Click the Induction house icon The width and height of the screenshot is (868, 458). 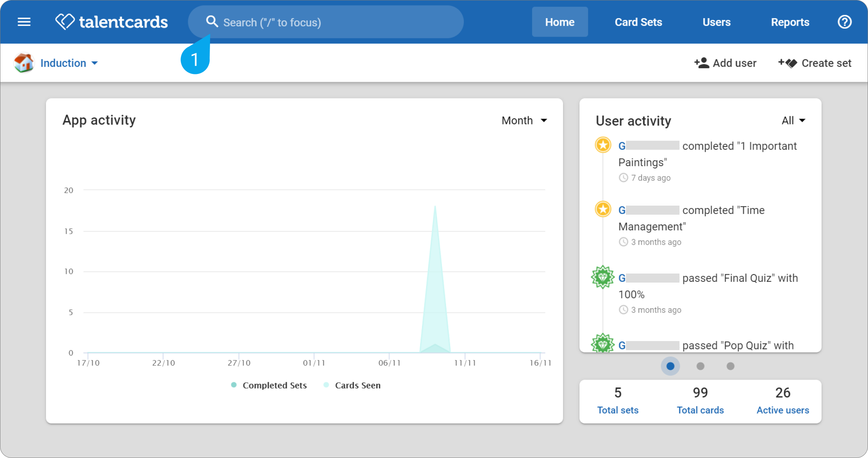click(24, 63)
